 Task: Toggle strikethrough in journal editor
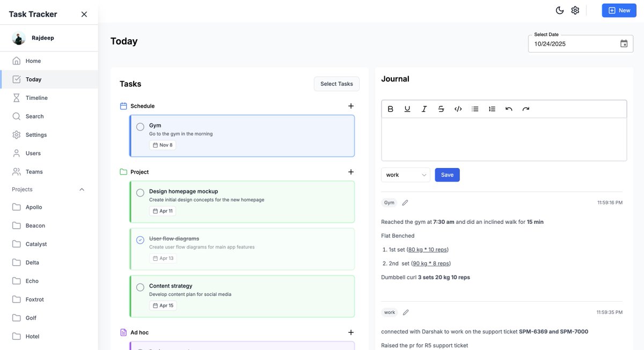(441, 109)
